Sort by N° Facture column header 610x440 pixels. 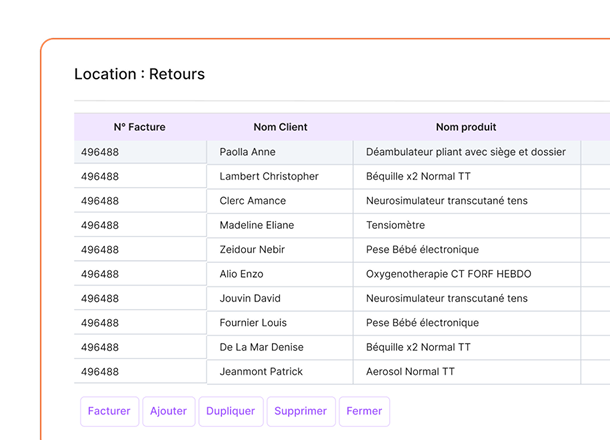click(x=139, y=127)
